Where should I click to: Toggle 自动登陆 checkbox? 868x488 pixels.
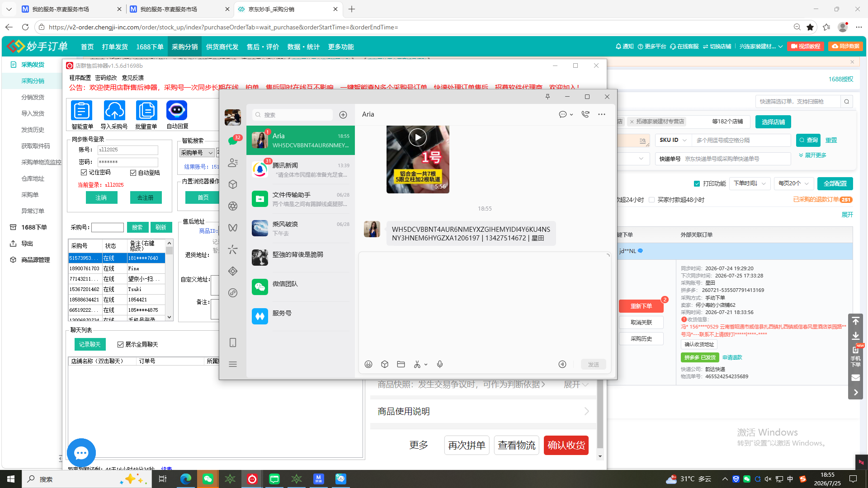tap(133, 173)
